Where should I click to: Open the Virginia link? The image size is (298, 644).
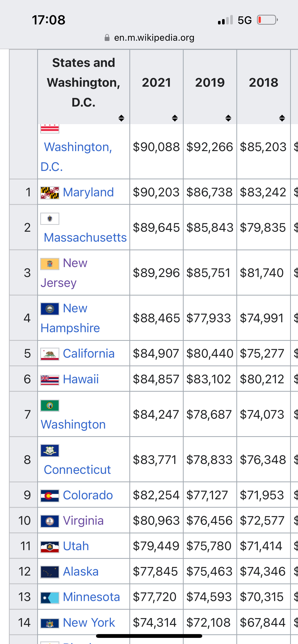point(83,521)
